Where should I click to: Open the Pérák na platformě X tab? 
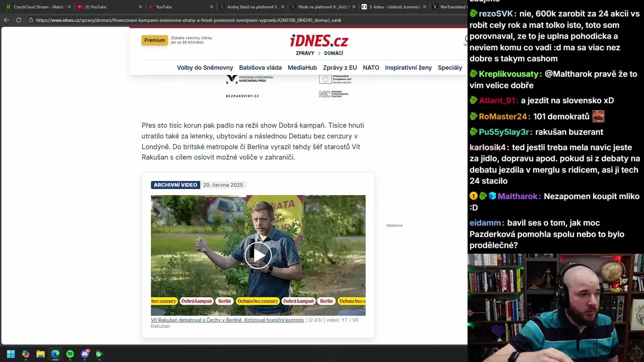pos(322,7)
